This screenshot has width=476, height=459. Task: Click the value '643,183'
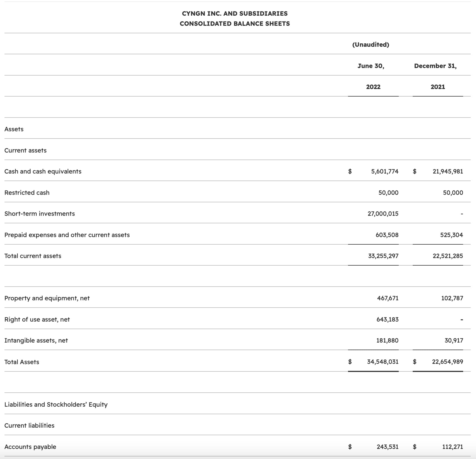coord(388,319)
